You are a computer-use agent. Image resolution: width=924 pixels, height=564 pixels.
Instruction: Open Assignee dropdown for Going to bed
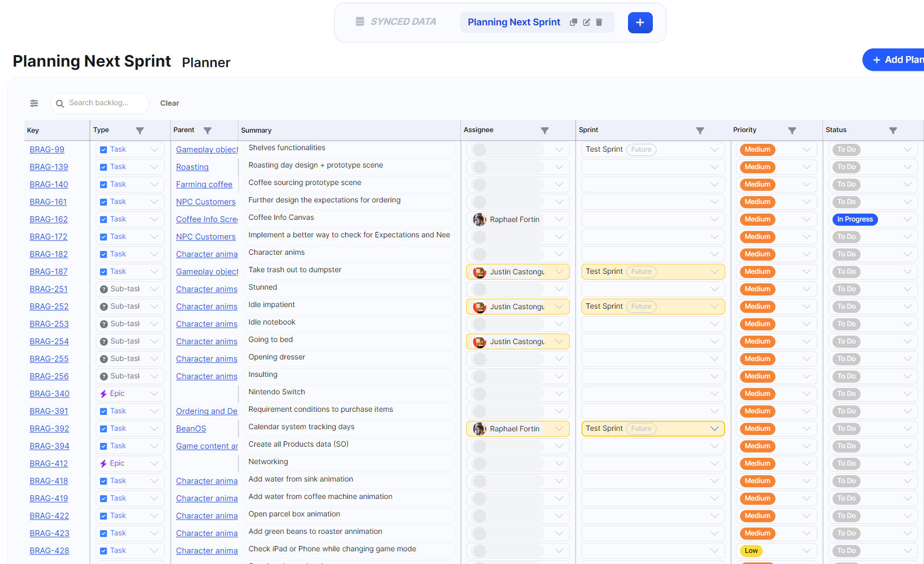pyautogui.click(x=559, y=341)
